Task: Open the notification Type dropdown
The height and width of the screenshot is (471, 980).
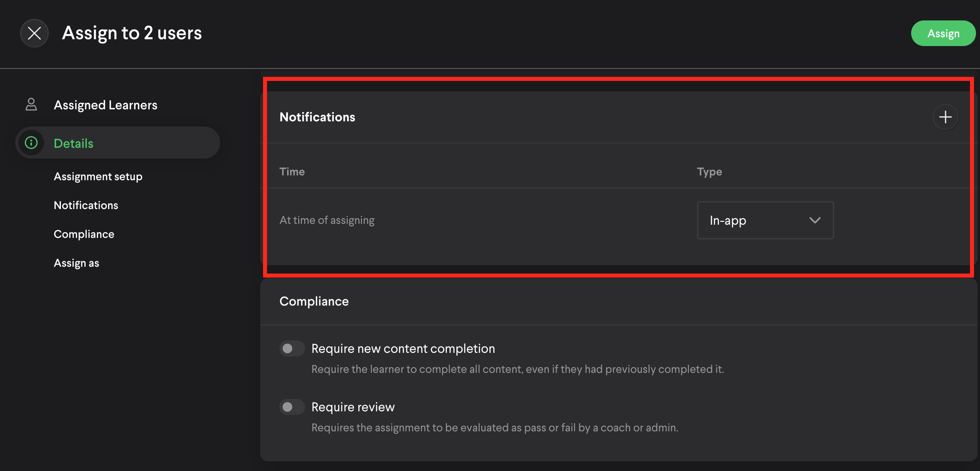Action: coord(765,220)
